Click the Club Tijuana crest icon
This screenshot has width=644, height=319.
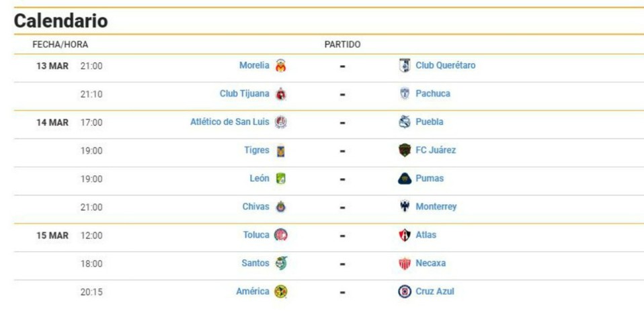tap(280, 94)
